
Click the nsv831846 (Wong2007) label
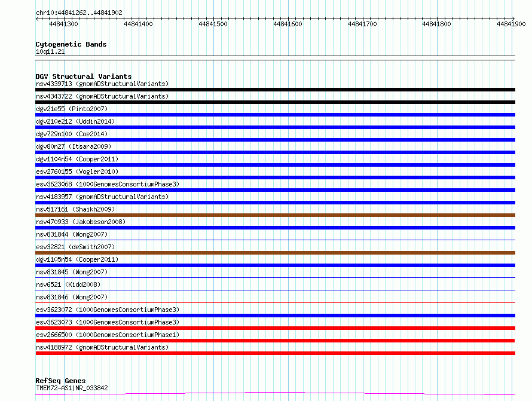coord(72,297)
